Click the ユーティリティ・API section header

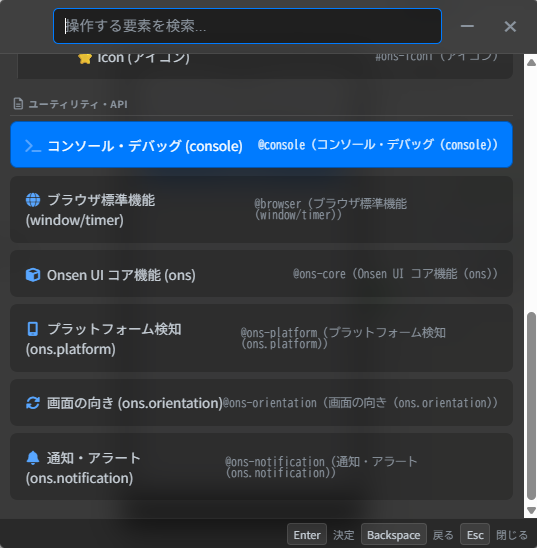coord(78,104)
